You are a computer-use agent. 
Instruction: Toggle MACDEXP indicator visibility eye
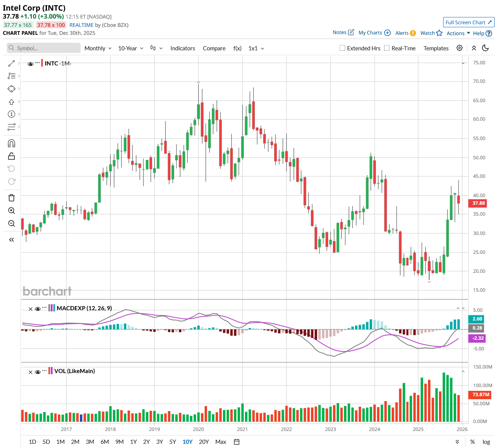point(37,309)
